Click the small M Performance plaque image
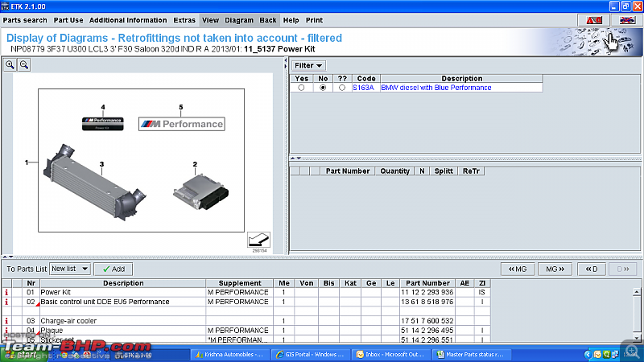 coord(103,124)
